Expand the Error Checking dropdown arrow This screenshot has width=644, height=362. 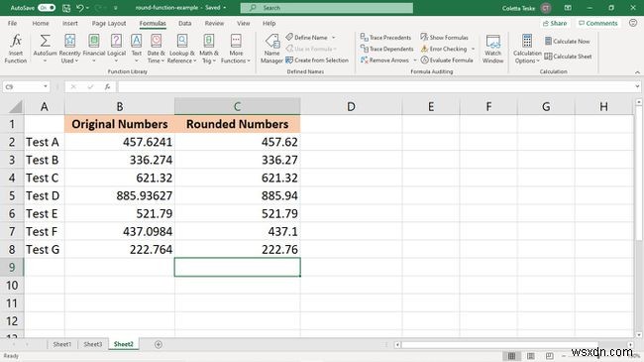[x=473, y=49]
